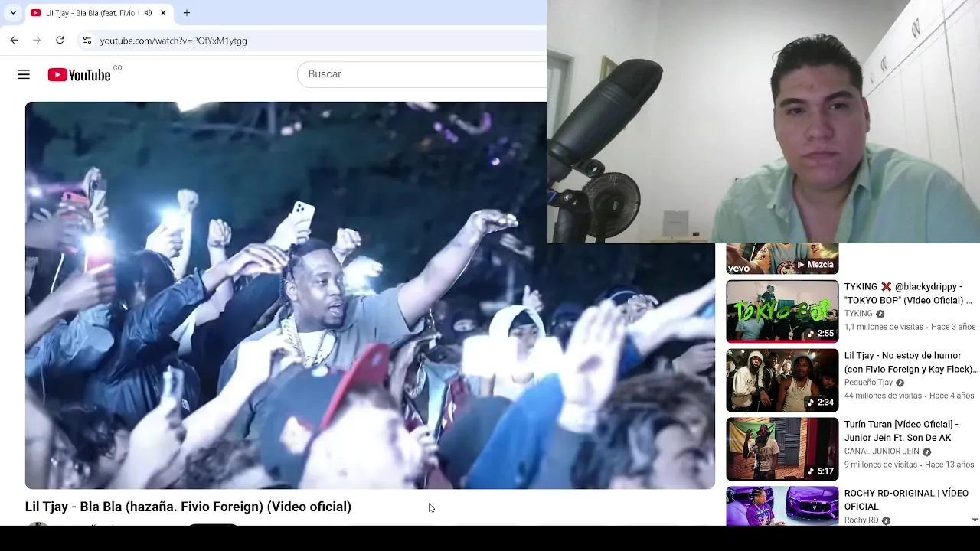980x551 pixels.
Task: Open TYKING @blackydrippy TOKYO BOP title link
Action: pyautogui.click(x=908, y=293)
